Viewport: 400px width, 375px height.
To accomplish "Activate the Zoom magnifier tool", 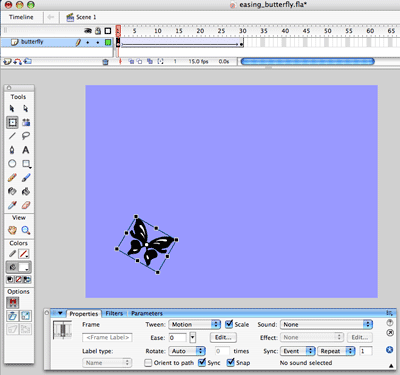I will [26, 230].
